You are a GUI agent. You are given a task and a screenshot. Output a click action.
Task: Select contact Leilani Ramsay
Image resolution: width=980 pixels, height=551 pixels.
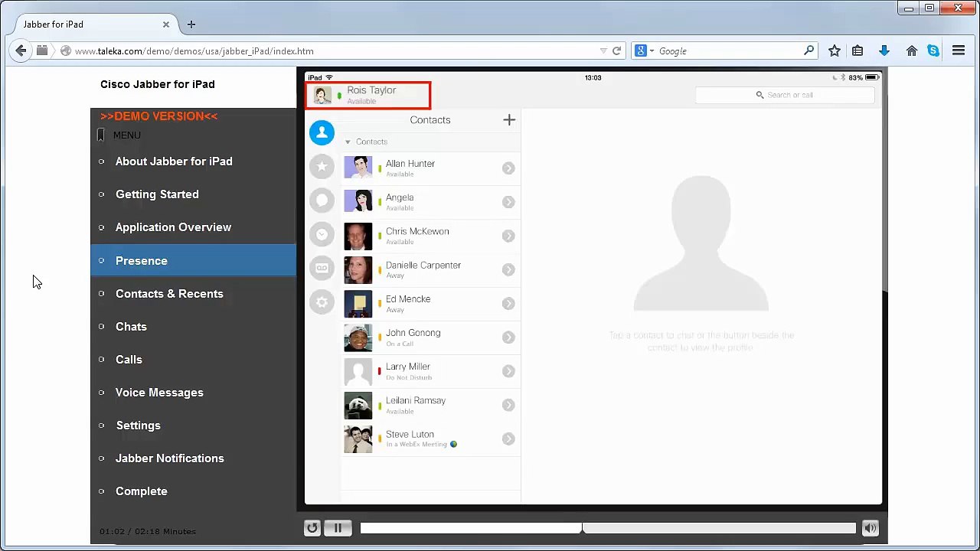(430, 405)
